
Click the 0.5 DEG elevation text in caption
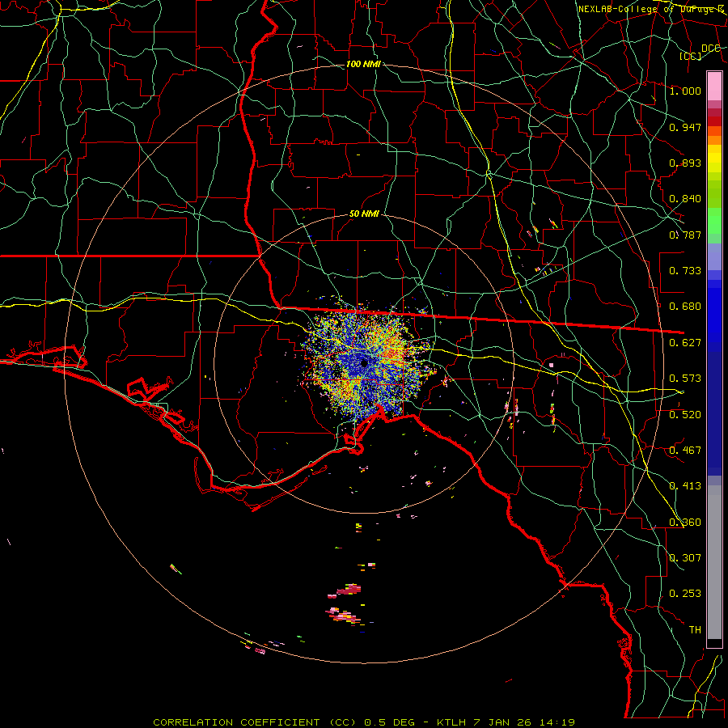389,722
